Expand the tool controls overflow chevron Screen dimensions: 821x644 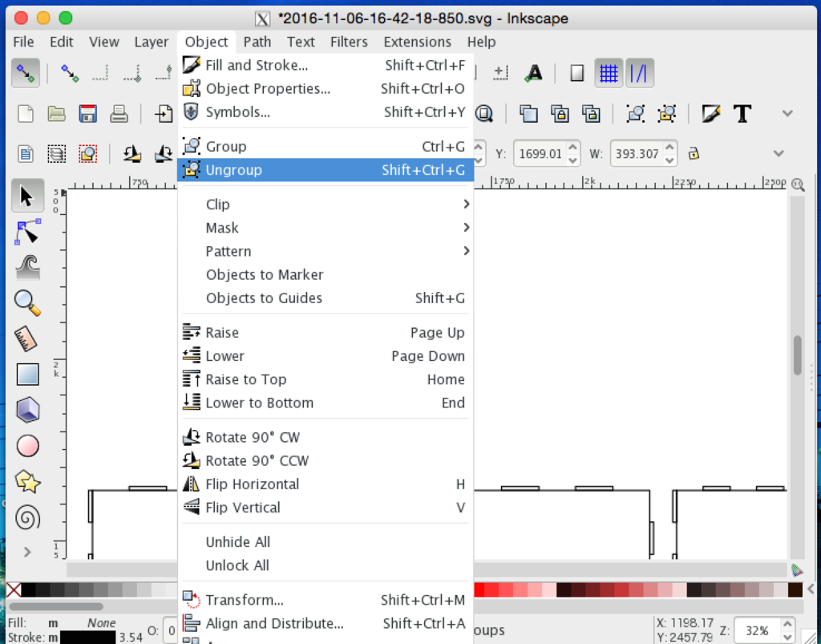click(x=779, y=153)
